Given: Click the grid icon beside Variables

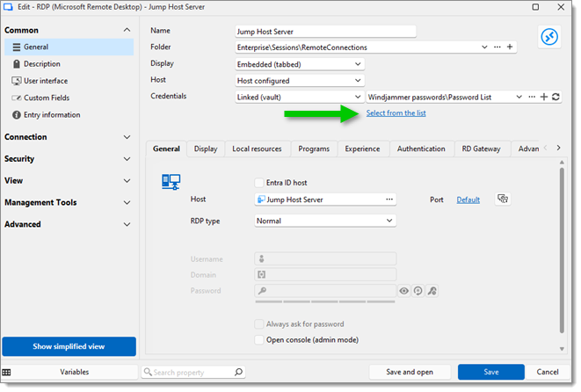Looking at the screenshot, I should point(6,373).
